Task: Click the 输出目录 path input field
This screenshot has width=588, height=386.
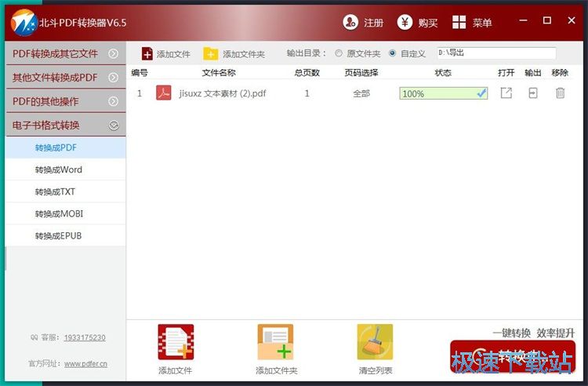Action: coord(496,53)
